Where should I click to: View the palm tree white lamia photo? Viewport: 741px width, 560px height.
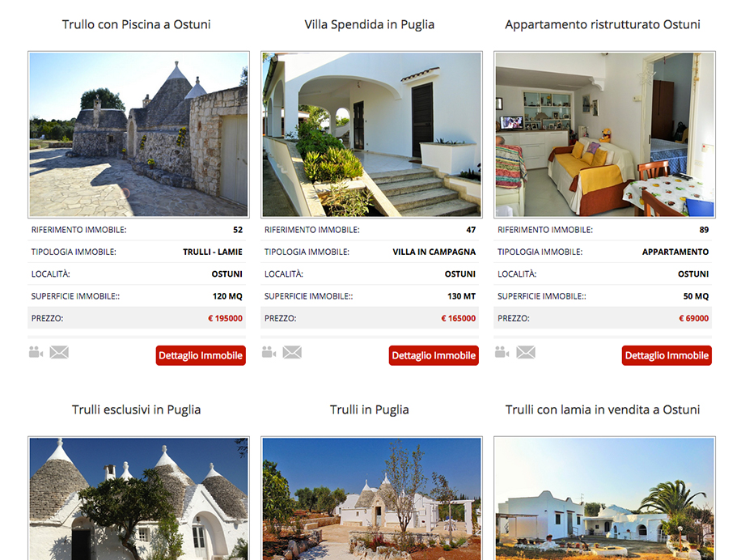tap(604, 498)
